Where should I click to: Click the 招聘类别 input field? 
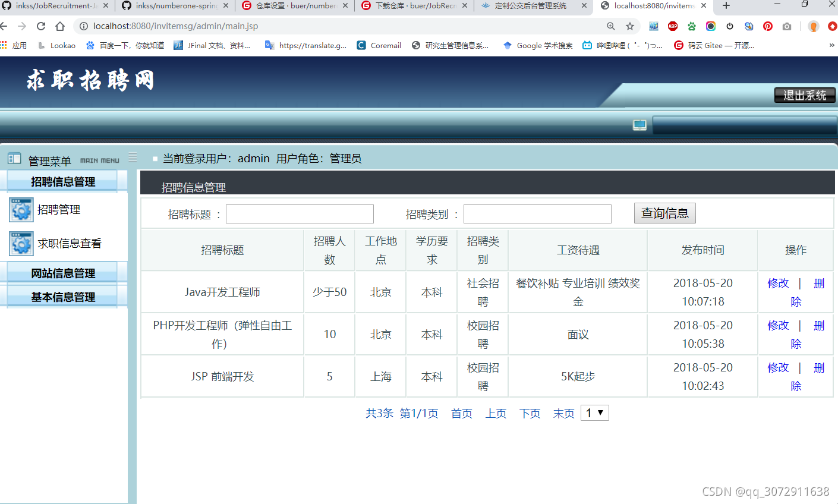537,214
